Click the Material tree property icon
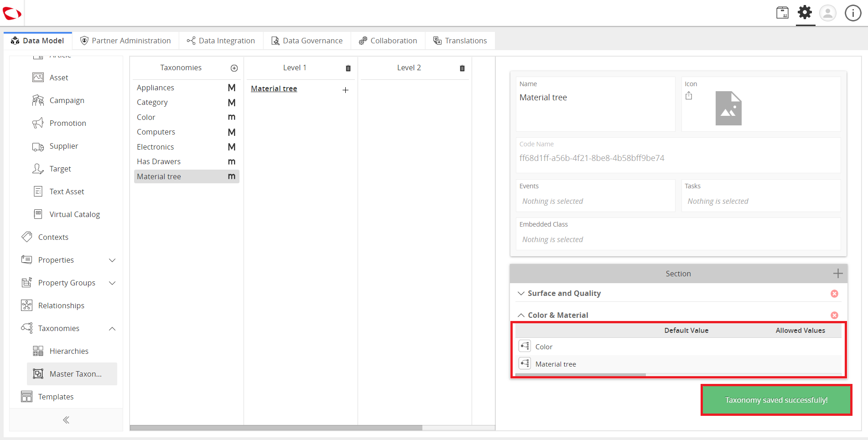The width and height of the screenshot is (868, 440). 525,364
